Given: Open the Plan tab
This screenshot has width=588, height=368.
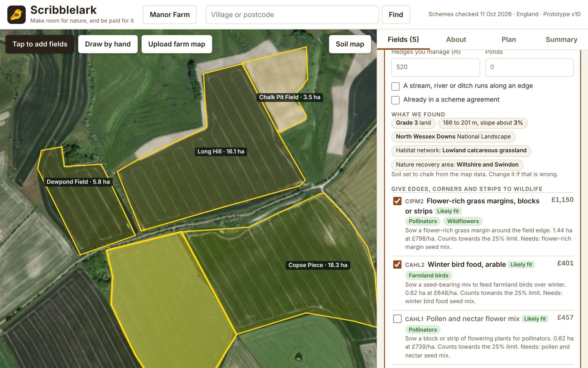Looking at the screenshot, I should [509, 40].
